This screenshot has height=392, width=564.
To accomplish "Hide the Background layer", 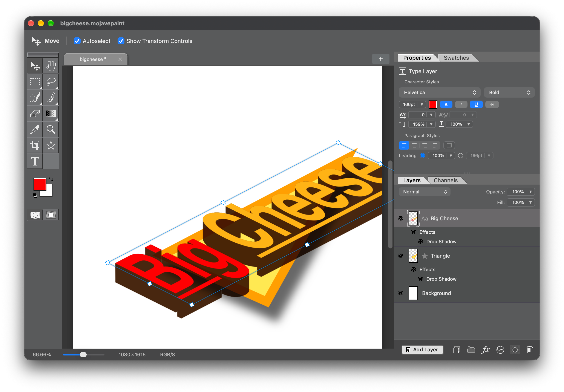I will click(x=401, y=293).
